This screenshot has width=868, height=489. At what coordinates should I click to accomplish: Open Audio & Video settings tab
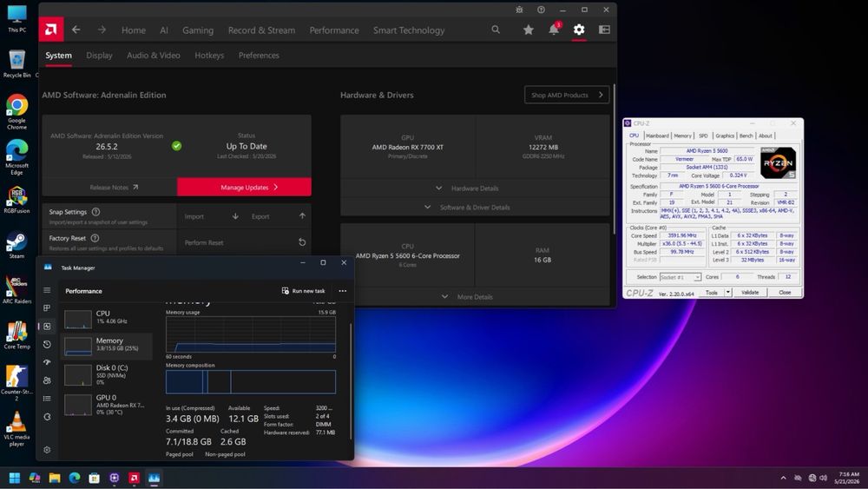pos(154,56)
